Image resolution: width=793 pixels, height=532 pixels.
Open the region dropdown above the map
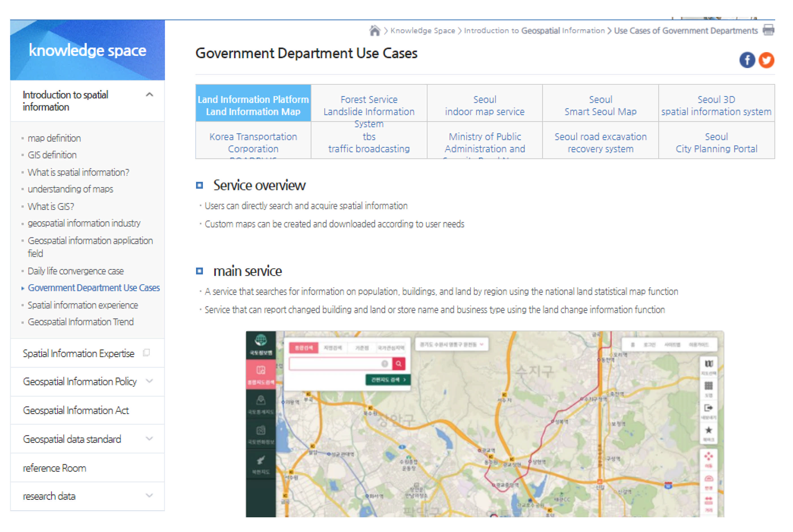451,344
